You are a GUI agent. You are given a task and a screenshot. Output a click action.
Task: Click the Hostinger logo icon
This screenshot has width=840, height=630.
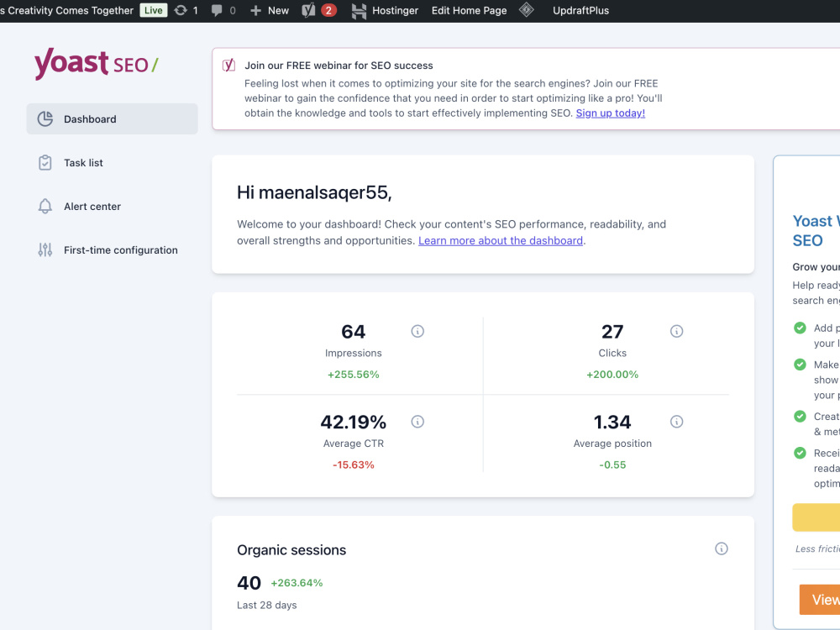pos(359,11)
